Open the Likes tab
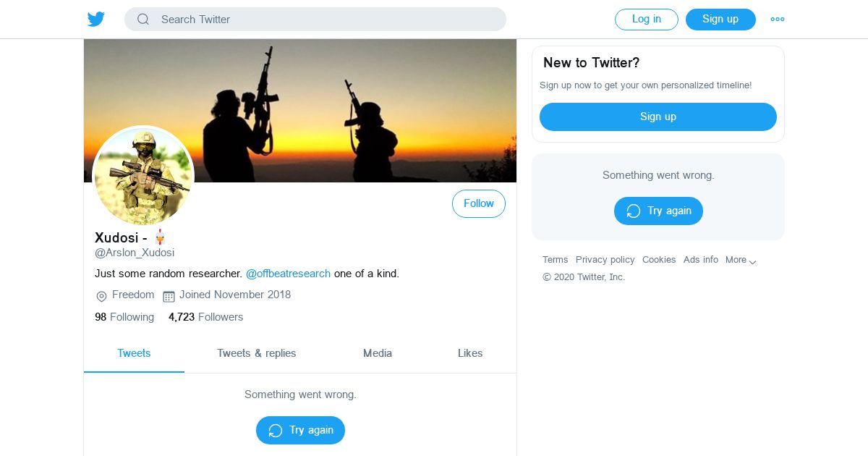Viewport: 868px width, 456px height. click(470, 353)
